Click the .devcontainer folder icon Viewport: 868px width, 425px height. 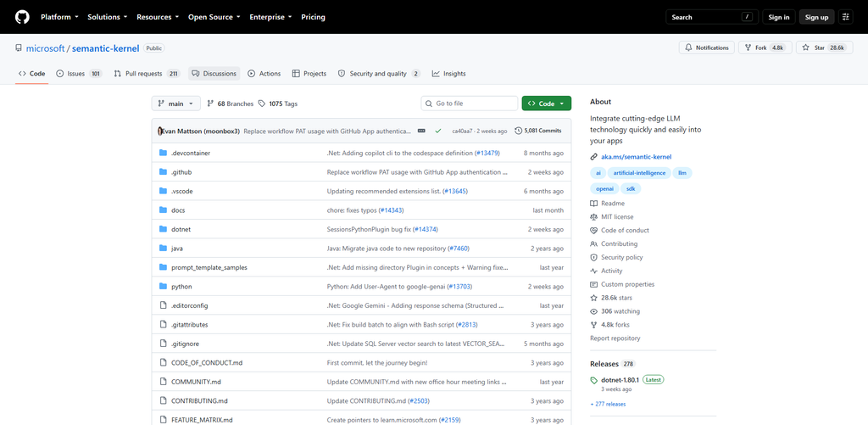tap(163, 153)
